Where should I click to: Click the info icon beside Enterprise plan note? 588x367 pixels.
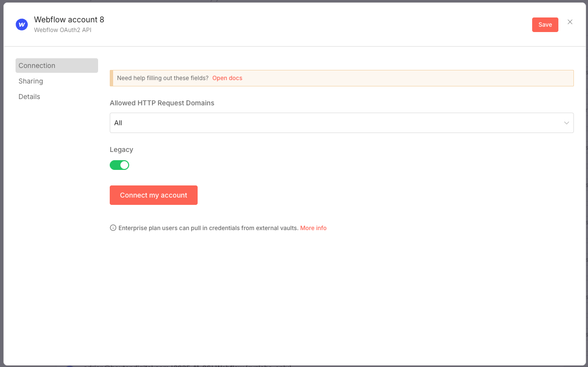coord(113,228)
